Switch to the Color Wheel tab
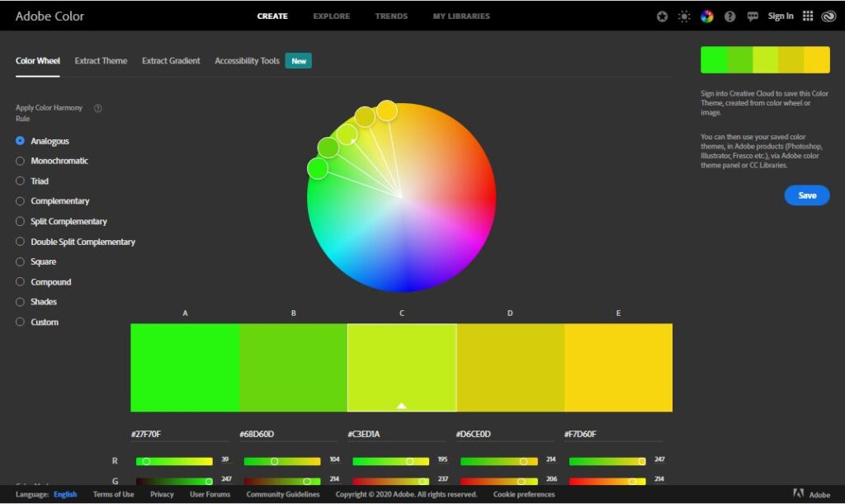This screenshot has height=504, width=845. 38,61
